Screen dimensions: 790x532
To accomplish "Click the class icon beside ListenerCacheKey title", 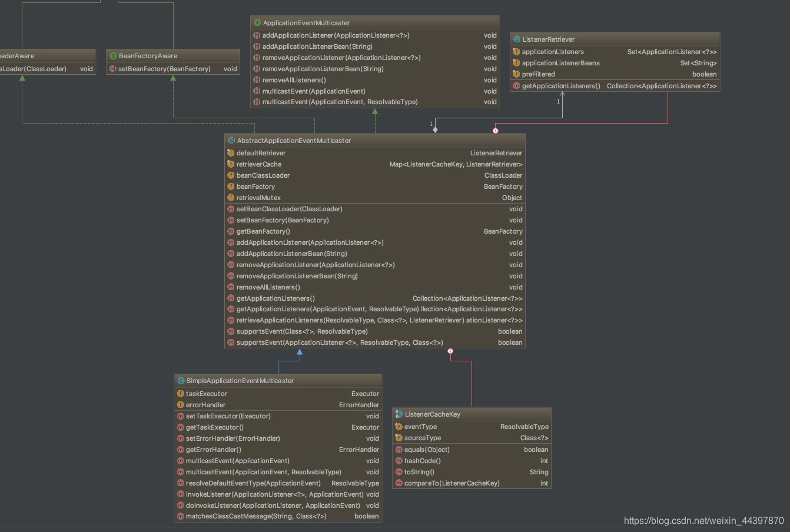I will (x=399, y=414).
